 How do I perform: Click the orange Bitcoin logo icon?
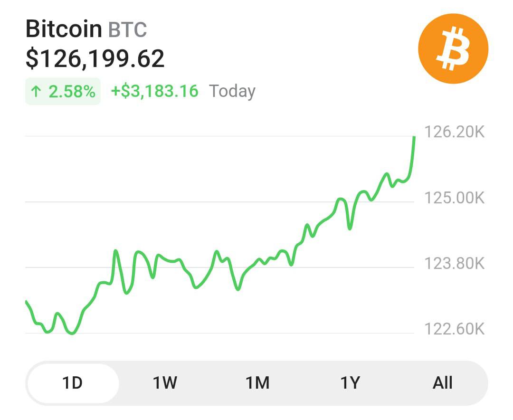point(453,48)
